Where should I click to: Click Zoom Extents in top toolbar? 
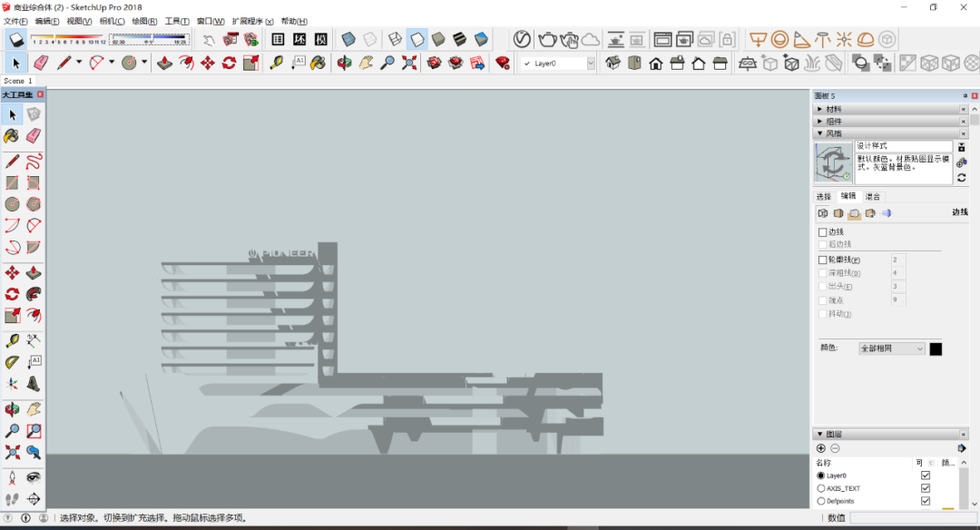point(408,63)
